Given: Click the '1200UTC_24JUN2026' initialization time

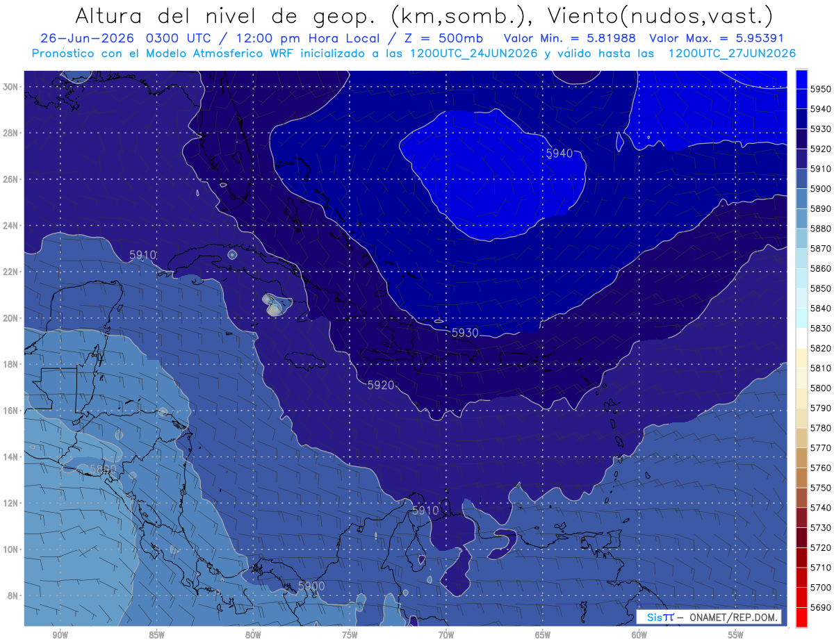Looking at the screenshot, I should tap(474, 53).
